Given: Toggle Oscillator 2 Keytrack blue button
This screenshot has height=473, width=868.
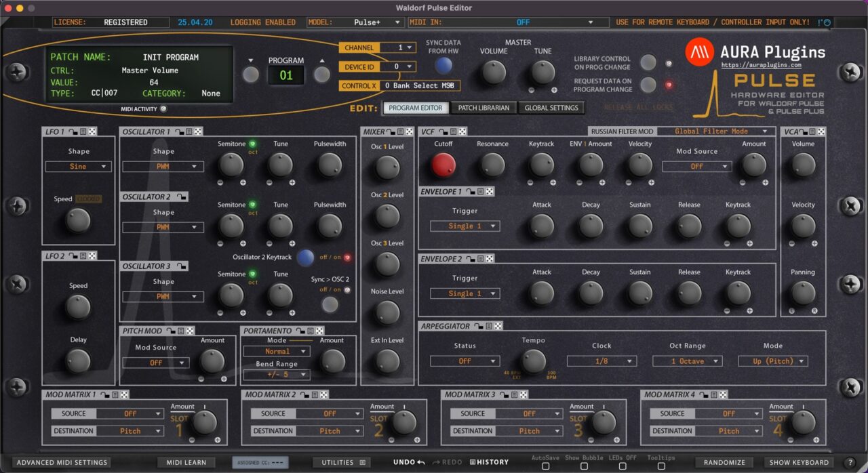Looking at the screenshot, I should (x=306, y=258).
